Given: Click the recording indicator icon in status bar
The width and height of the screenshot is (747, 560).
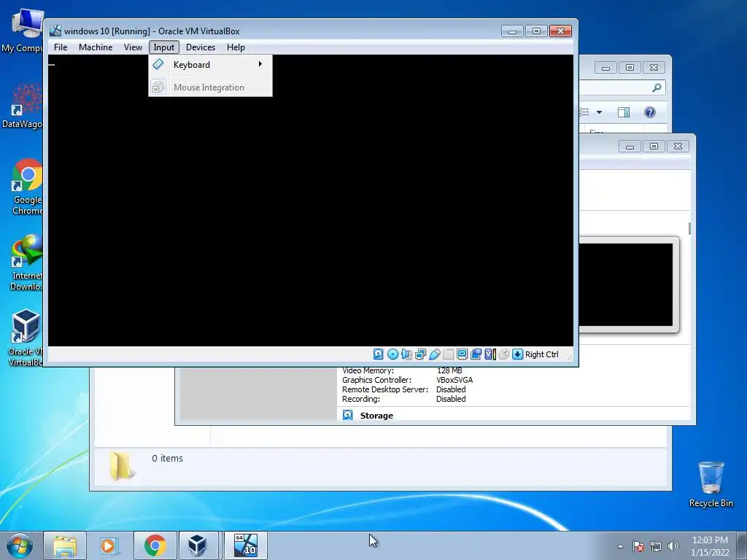Looking at the screenshot, I should coord(476,354).
